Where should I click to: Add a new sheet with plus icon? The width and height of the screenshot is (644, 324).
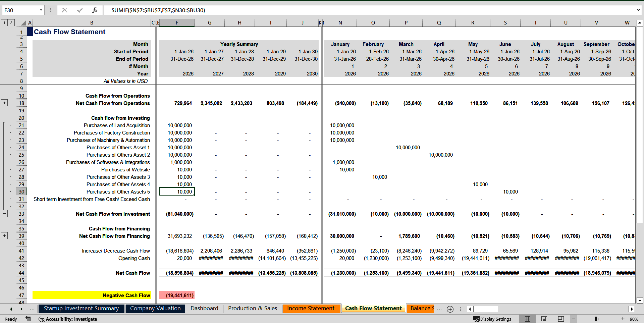pyautogui.click(x=450, y=309)
